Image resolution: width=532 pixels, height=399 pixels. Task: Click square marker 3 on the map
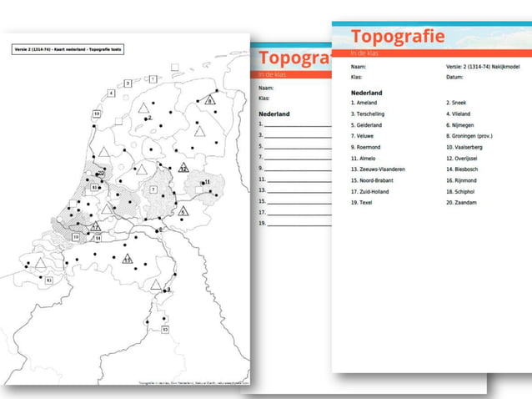click(128, 83)
